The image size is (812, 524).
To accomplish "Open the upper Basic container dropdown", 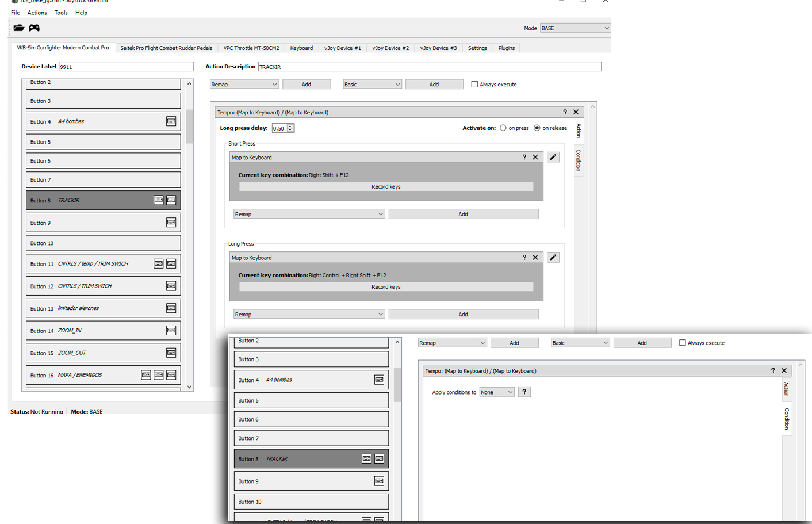I will click(372, 85).
